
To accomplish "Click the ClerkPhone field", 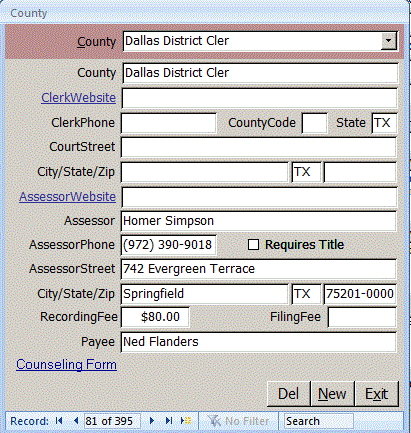I will (x=169, y=123).
